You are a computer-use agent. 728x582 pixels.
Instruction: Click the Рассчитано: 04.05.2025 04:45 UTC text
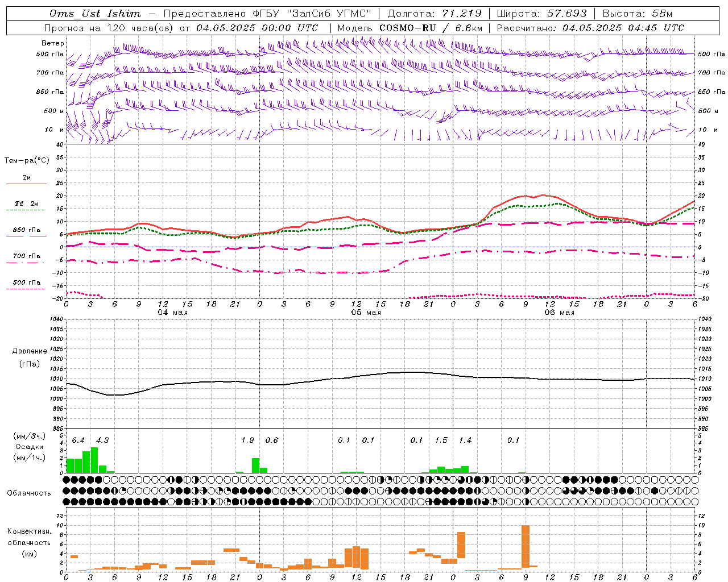coord(590,28)
